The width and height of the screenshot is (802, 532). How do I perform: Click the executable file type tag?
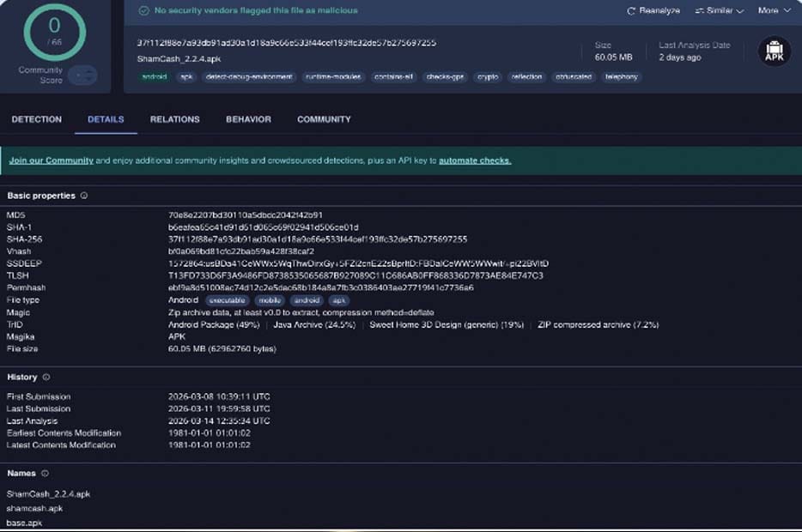coord(228,300)
